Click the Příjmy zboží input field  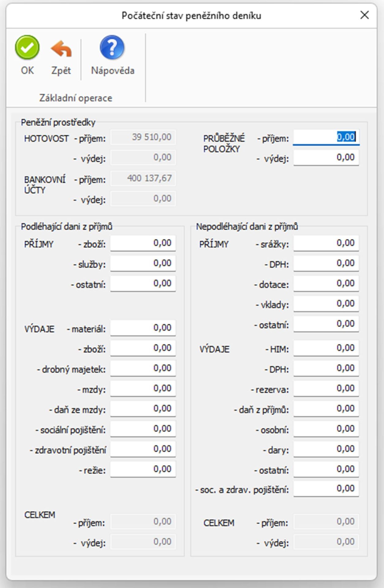pyautogui.click(x=143, y=243)
